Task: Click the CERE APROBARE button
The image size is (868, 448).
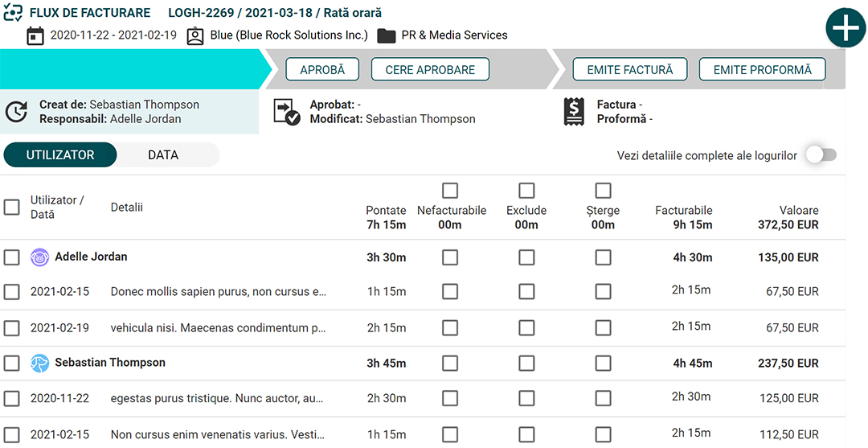Action: coord(430,69)
